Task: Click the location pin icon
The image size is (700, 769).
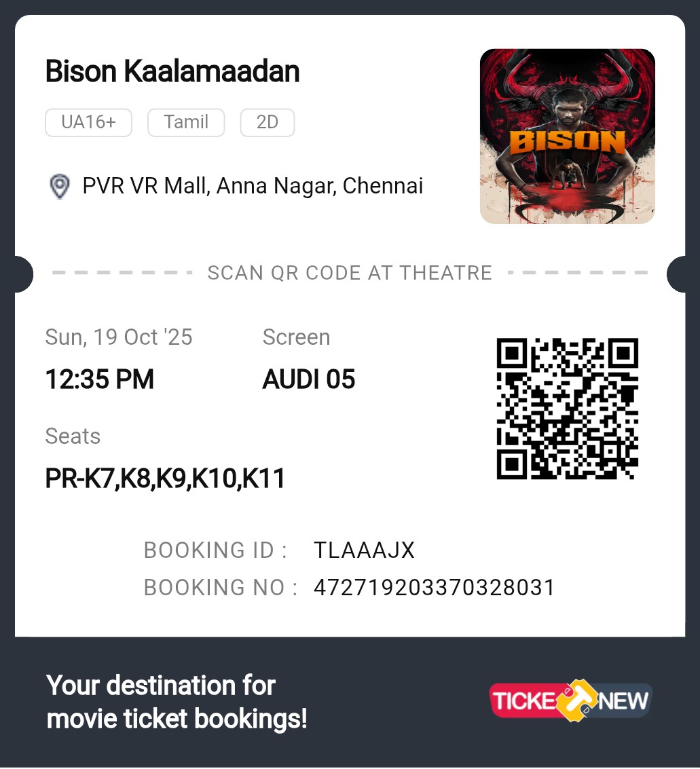Action: [60, 187]
